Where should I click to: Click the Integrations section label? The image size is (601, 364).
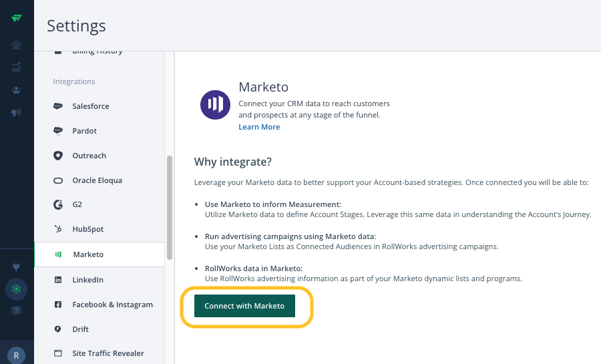pos(74,81)
